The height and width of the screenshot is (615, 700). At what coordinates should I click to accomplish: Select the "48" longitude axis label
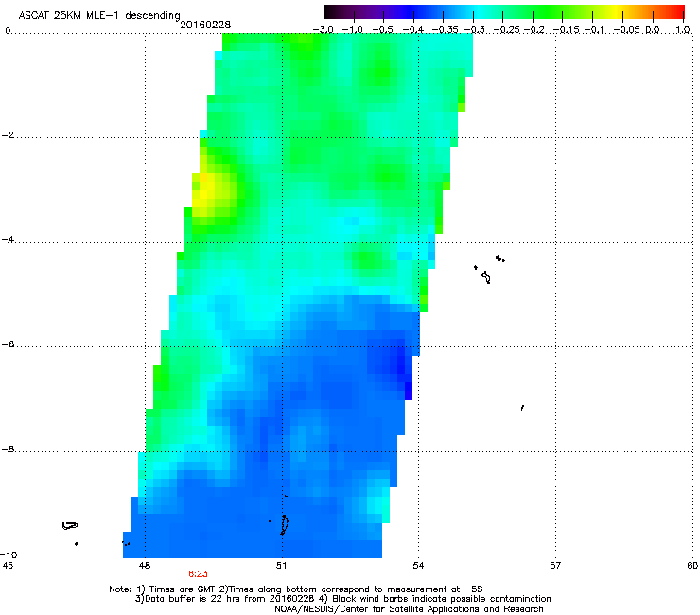pos(145,566)
